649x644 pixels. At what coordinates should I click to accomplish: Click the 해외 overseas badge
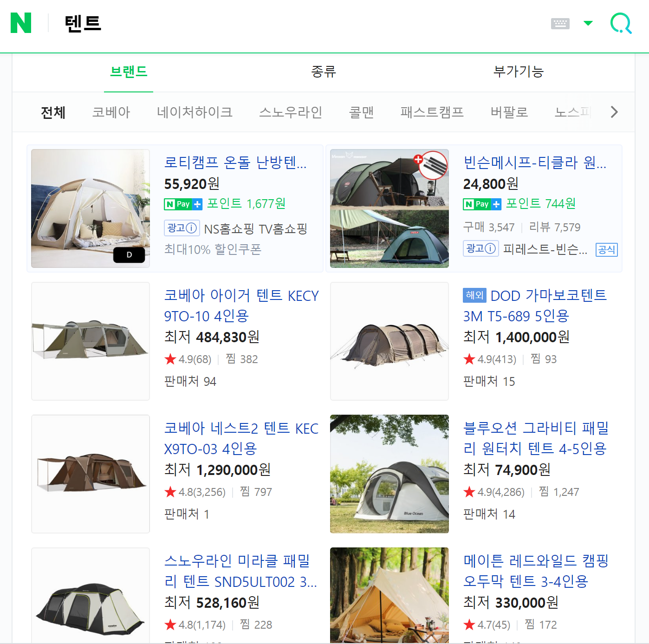point(474,295)
